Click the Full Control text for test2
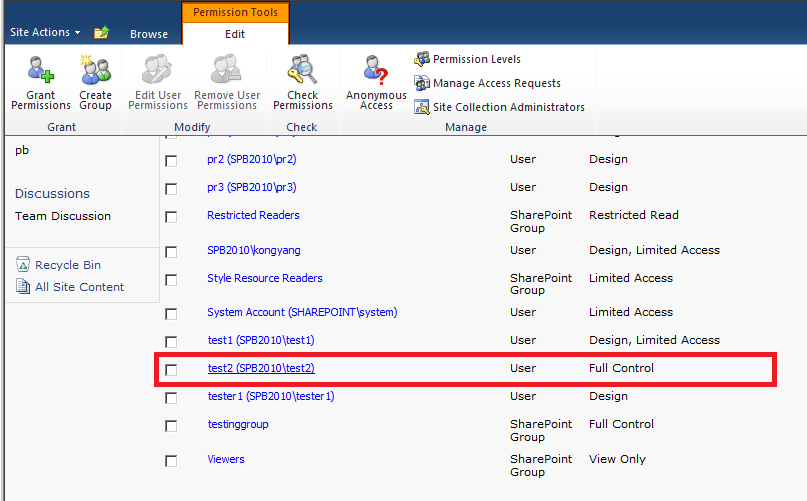 (621, 368)
